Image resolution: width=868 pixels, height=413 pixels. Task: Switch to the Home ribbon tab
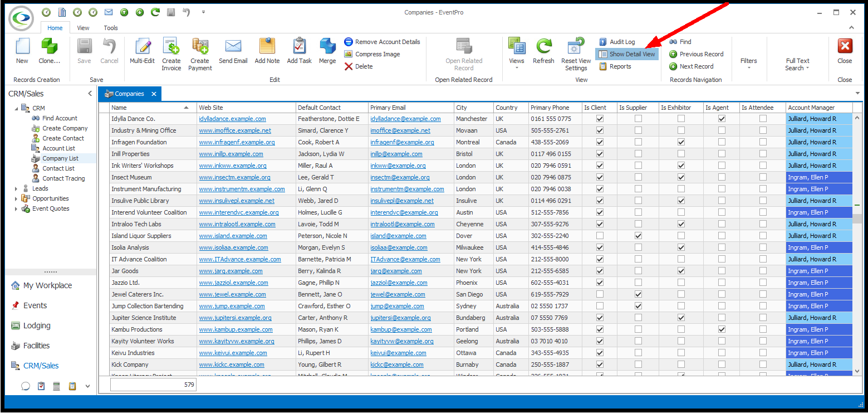[55, 28]
